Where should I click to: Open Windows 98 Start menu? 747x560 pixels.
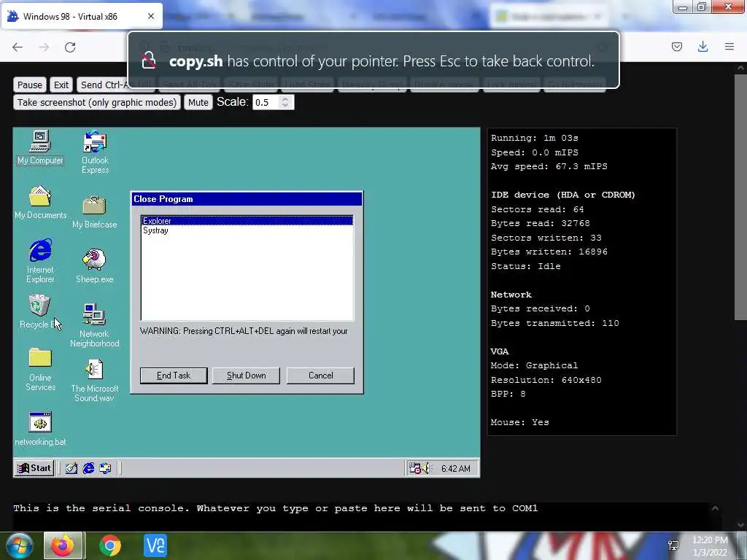pos(34,468)
